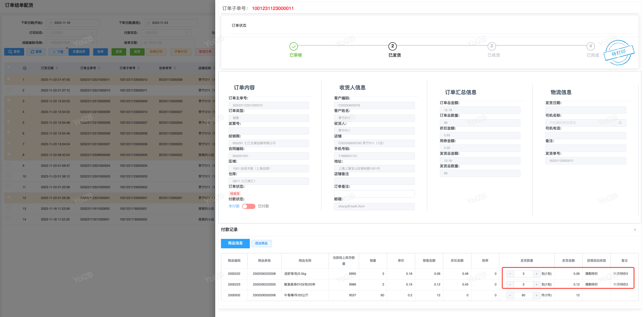This screenshot has height=317, width=644.
Task: Click the driver name search icon
Action: click(x=620, y=123)
